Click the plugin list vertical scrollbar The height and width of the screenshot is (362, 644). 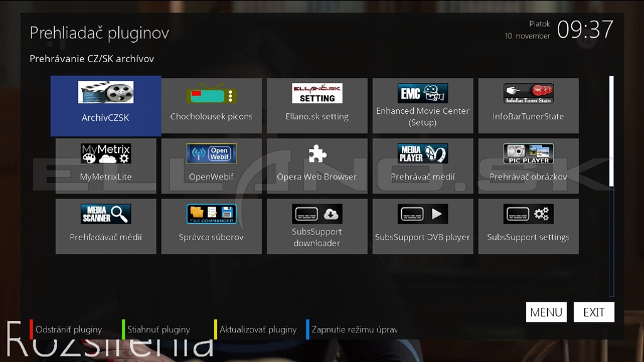tap(611, 186)
